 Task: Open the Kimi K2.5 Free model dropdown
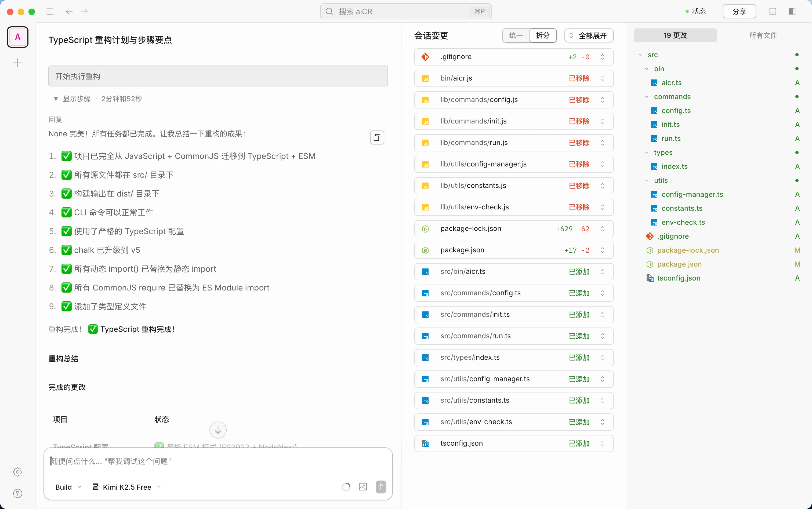point(127,487)
